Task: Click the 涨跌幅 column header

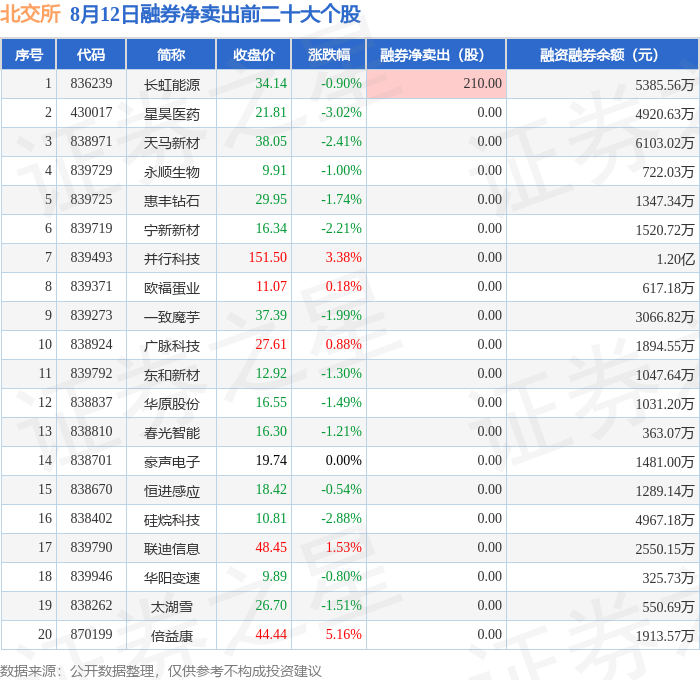Action: [x=329, y=54]
